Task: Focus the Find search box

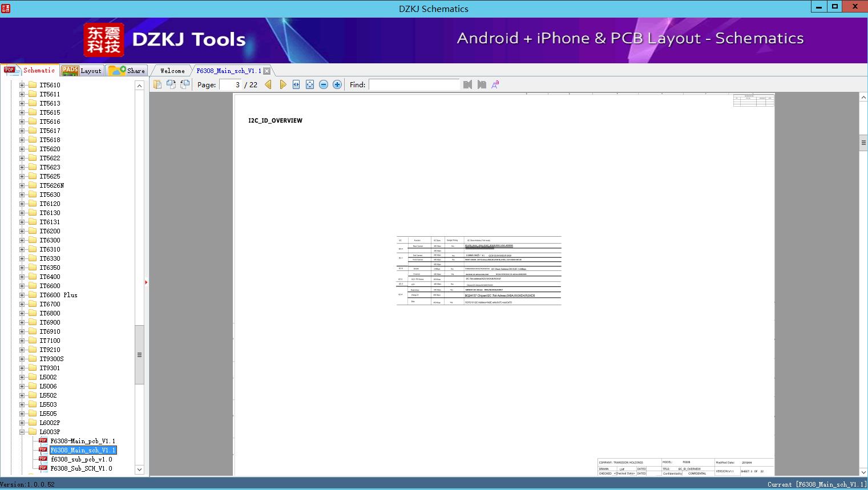Action: point(414,84)
